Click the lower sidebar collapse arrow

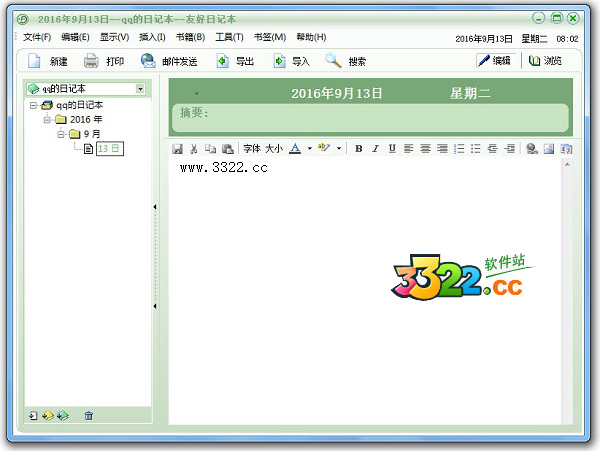pyautogui.click(x=155, y=306)
